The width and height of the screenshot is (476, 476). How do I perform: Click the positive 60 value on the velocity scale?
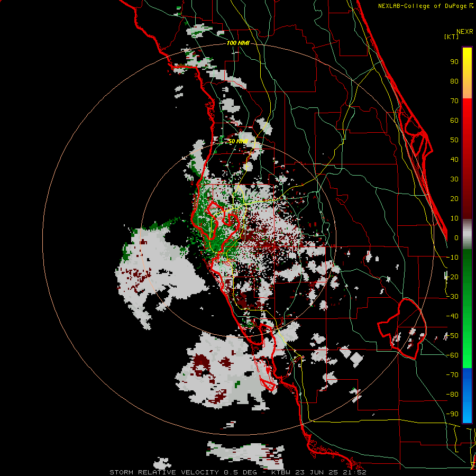pyautogui.click(x=454, y=120)
